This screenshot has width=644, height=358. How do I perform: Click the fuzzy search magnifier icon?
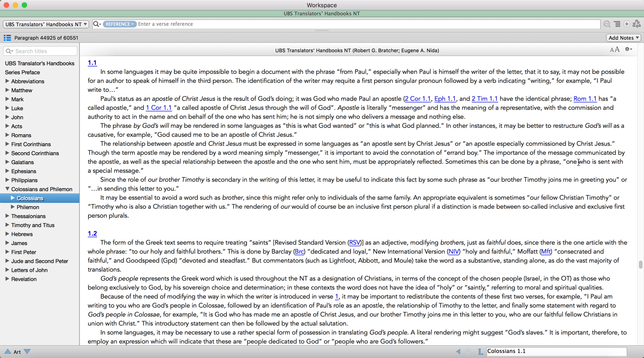pyautogui.click(x=607, y=24)
